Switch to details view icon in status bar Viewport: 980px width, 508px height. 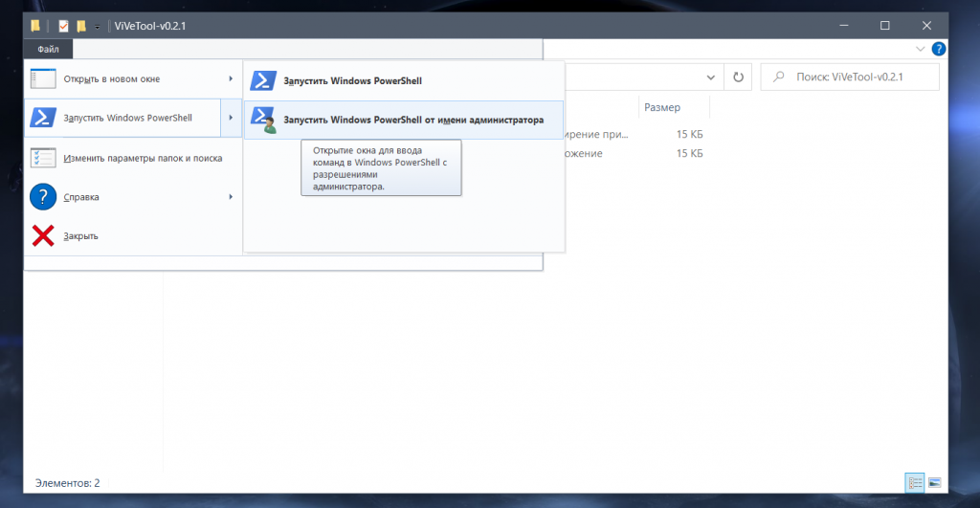[x=915, y=482]
